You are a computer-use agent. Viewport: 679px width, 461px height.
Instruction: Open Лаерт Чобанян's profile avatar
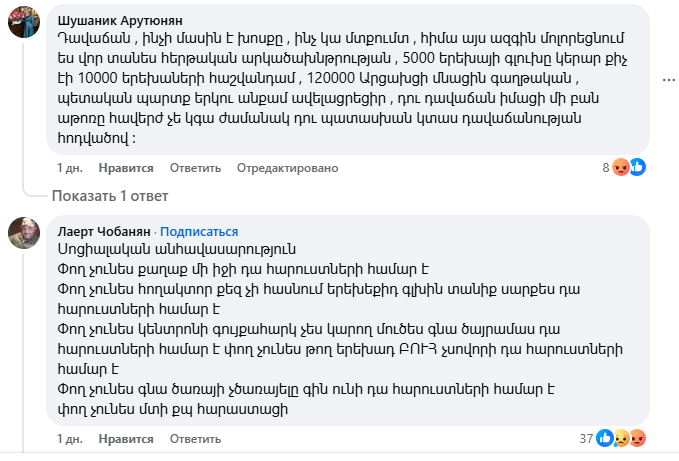click(x=24, y=232)
